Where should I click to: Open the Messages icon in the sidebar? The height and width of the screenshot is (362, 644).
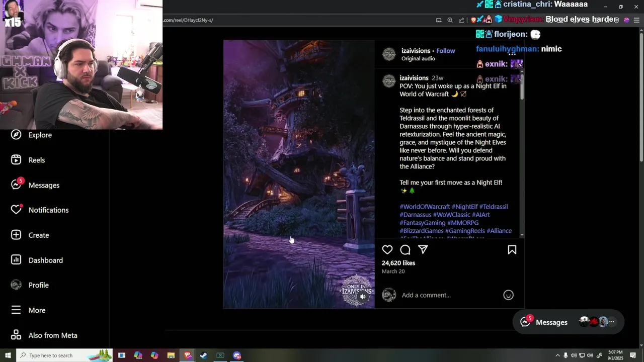[16, 185]
